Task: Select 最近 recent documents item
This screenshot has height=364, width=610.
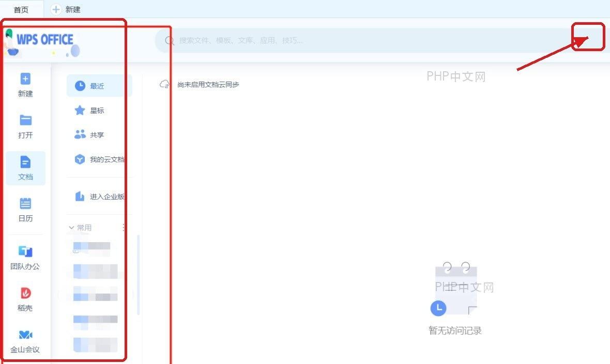Action: [x=99, y=86]
